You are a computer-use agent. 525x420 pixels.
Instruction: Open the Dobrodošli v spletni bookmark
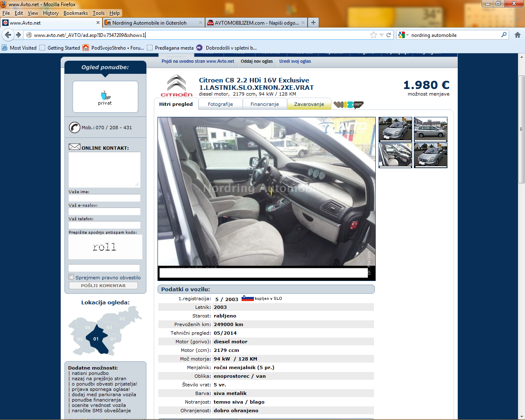pyautogui.click(x=226, y=48)
